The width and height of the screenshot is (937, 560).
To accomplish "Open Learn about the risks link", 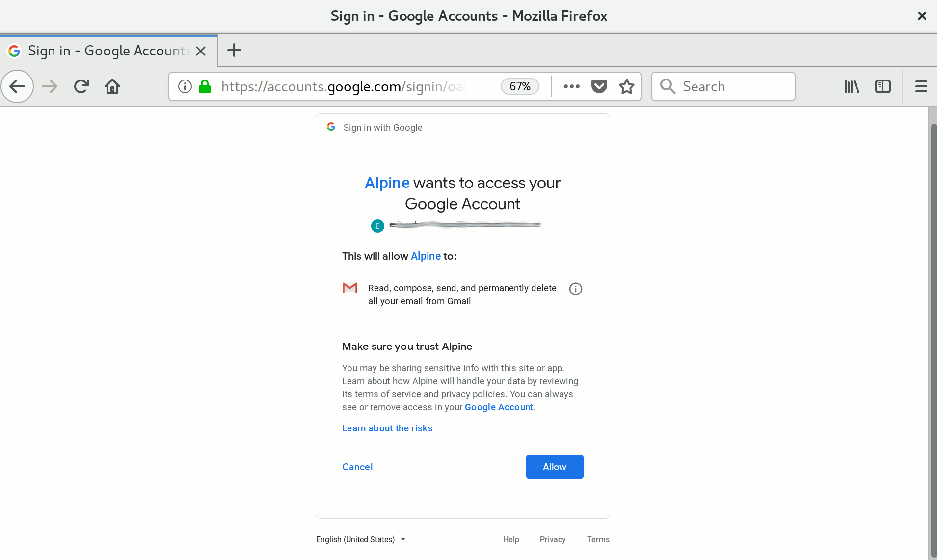I will 387,428.
